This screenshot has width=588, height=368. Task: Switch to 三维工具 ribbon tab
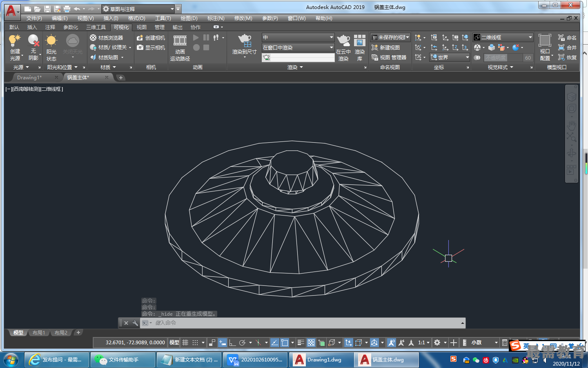[x=96, y=27]
